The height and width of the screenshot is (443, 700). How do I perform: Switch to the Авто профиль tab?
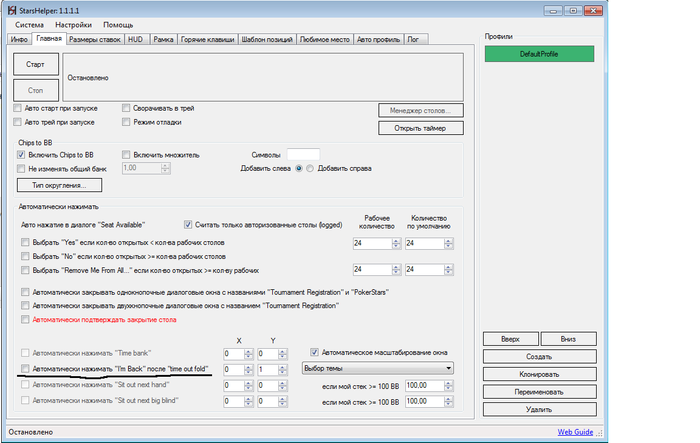point(378,39)
